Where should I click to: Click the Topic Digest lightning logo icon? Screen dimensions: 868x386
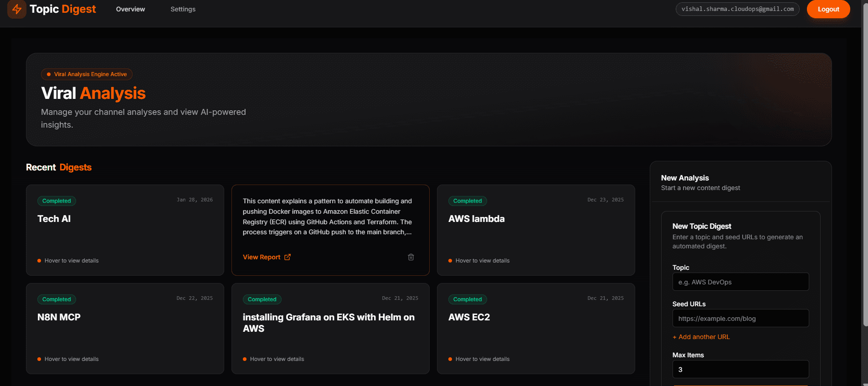tap(17, 9)
